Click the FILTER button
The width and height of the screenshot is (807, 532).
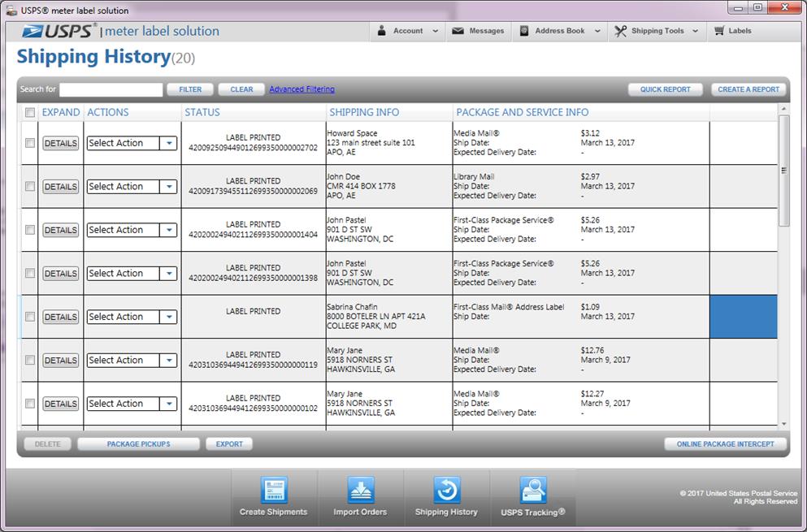pyautogui.click(x=190, y=89)
